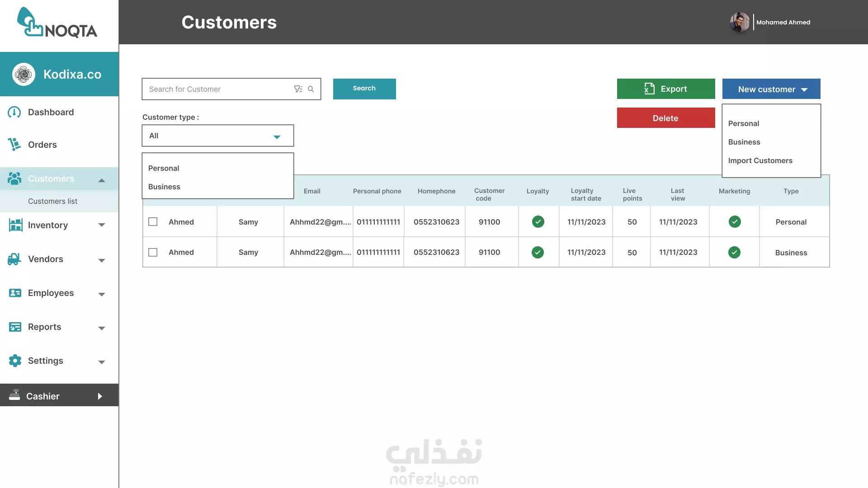868x488 pixels.
Task: Click the Settings gear icon
Action: pyautogui.click(x=15, y=361)
